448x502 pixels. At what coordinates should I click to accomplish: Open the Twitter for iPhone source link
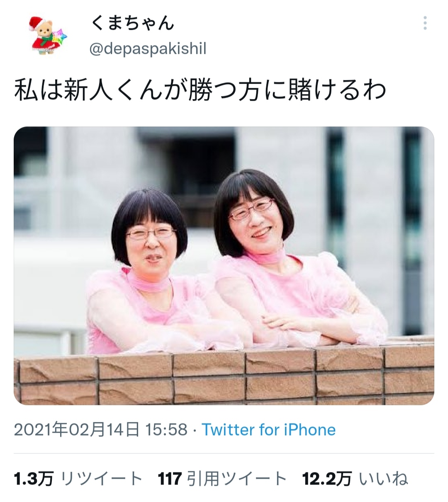[269, 429]
